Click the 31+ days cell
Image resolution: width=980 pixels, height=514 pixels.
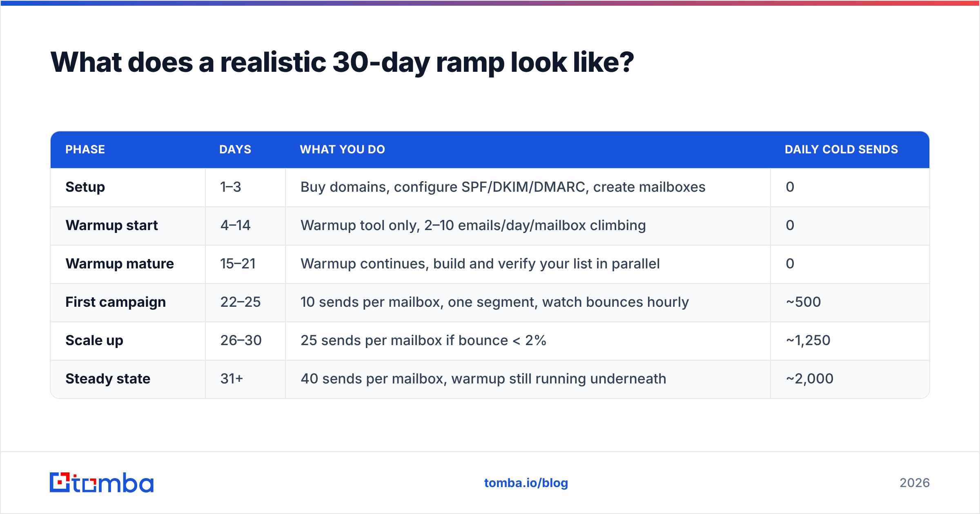pos(245,379)
